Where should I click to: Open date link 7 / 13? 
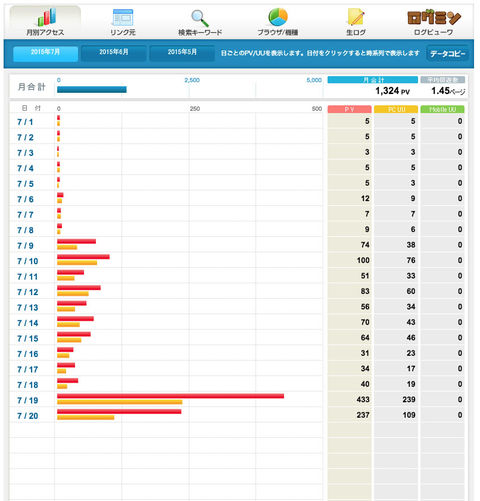click(x=28, y=308)
